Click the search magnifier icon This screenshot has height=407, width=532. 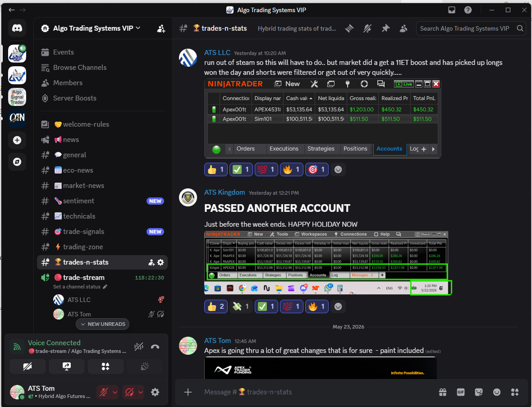click(520, 28)
